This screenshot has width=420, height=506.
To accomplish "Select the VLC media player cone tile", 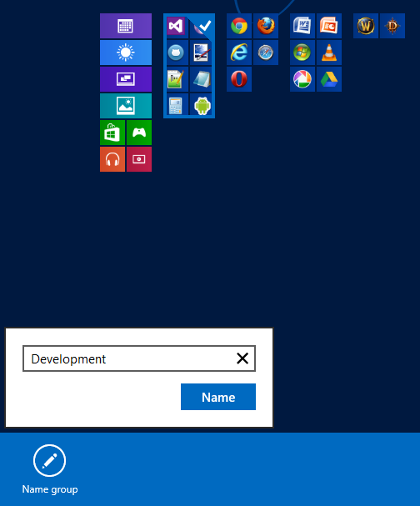I will tap(329, 53).
